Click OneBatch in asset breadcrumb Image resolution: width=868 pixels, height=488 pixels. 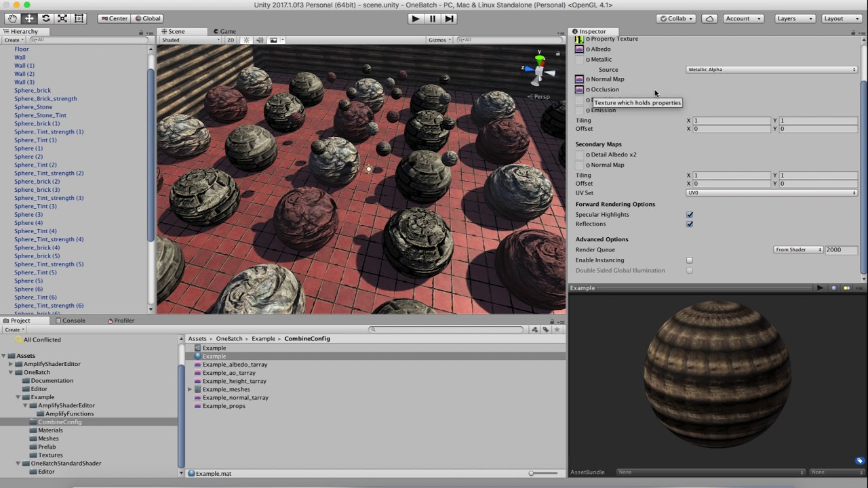click(x=229, y=339)
